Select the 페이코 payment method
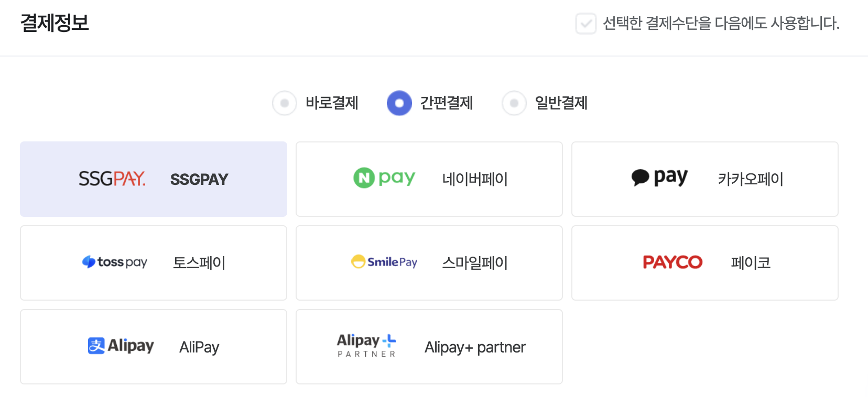This screenshot has width=868, height=397. [704, 262]
